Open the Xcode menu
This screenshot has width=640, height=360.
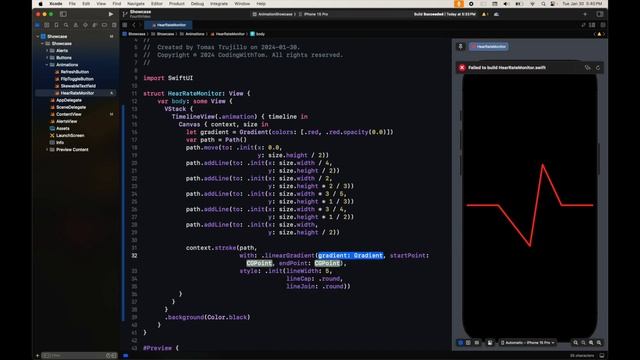[x=56, y=4]
